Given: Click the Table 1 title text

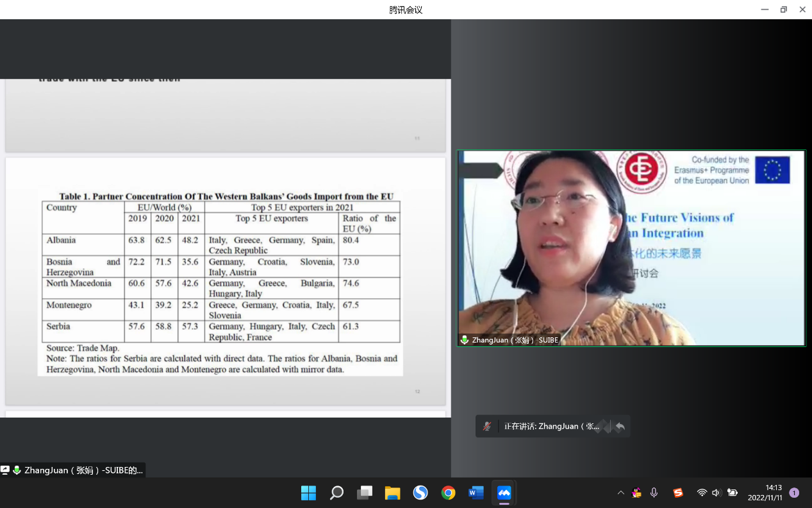Looking at the screenshot, I should coord(226,196).
